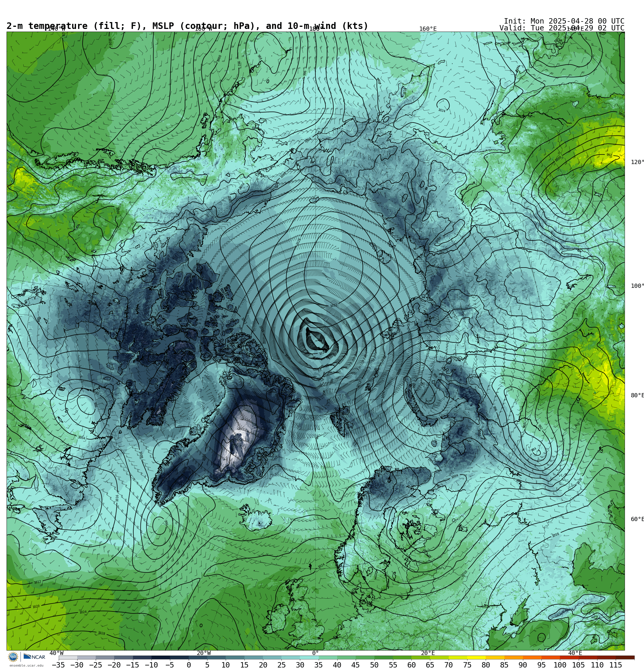Click the '0' colorbar tick label
Viewport: 644px width, 669px height.
tap(189, 665)
